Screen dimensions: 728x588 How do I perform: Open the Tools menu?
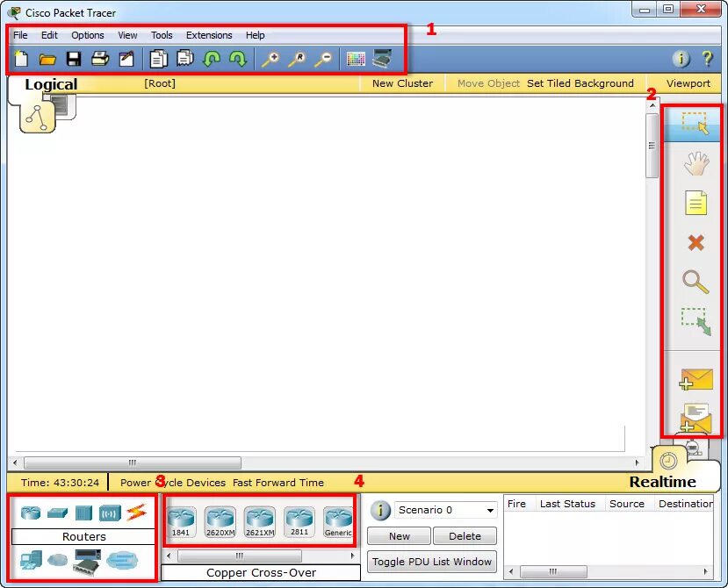[x=162, y=35]
